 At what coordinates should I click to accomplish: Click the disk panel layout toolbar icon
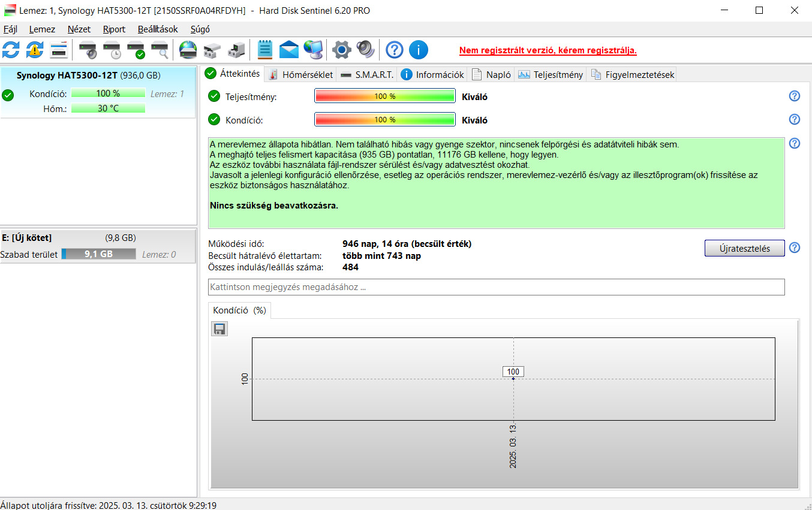[59, 50]
